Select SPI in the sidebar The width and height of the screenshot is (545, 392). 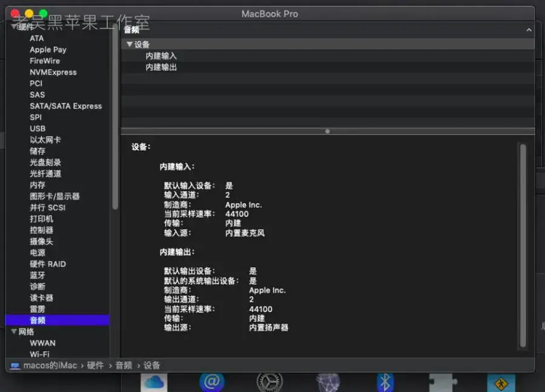[x=36, y=117]
